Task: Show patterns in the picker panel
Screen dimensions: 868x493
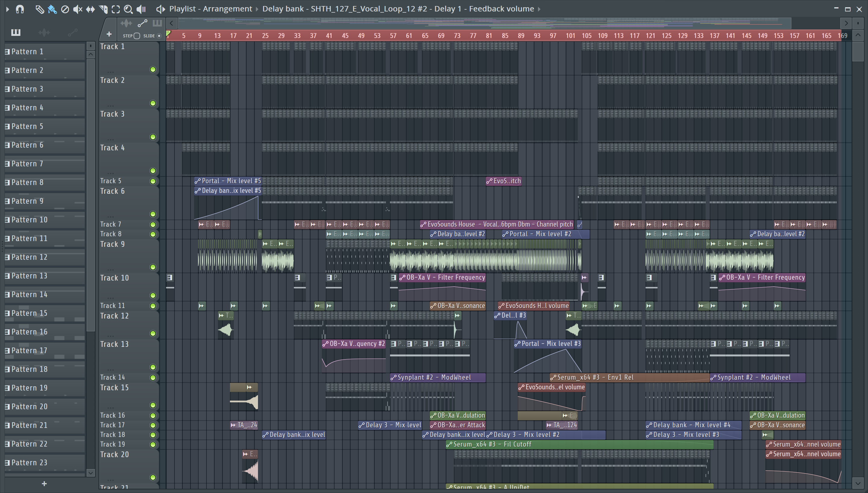Action: [16, 33]
